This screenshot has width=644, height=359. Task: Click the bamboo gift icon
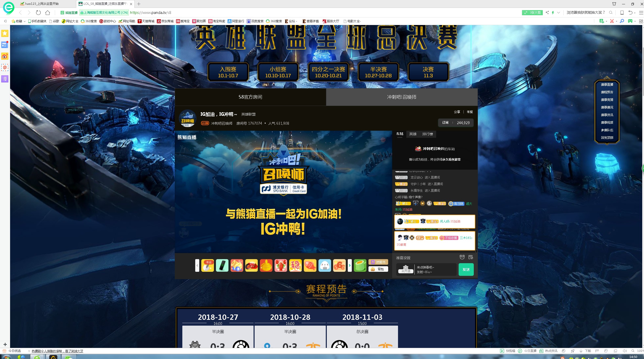[360, 265]
